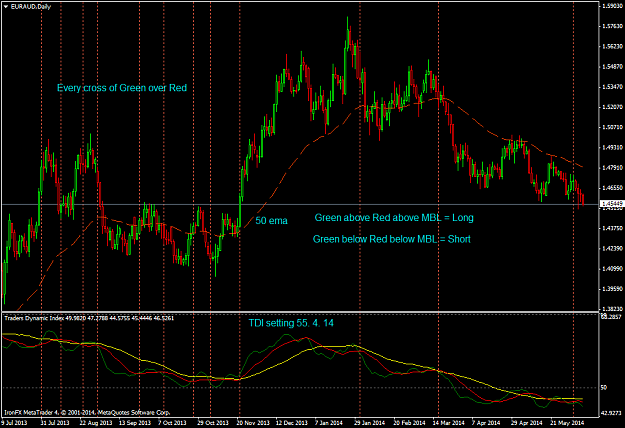Click the 7 Jan 2014 date label
This screenshot has height=428, width=625.
tap(329, 422)
